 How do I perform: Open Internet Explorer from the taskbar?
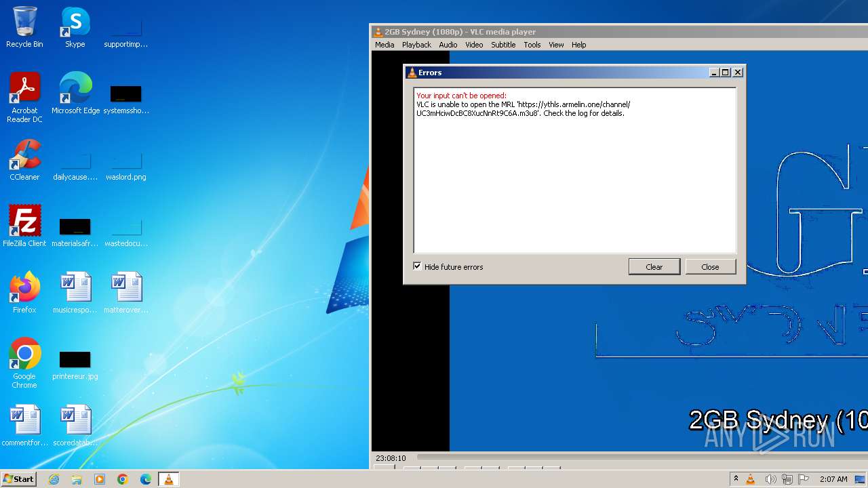click(54, 479)
